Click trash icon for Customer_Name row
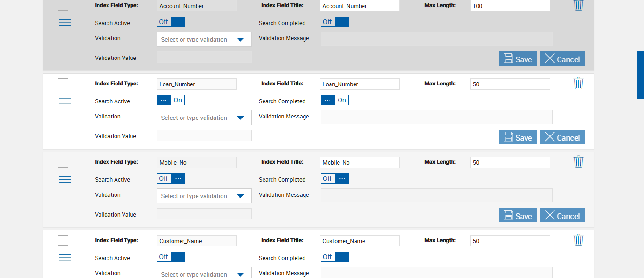The width and height of the screenshot is (644, 278). point(578,240)
